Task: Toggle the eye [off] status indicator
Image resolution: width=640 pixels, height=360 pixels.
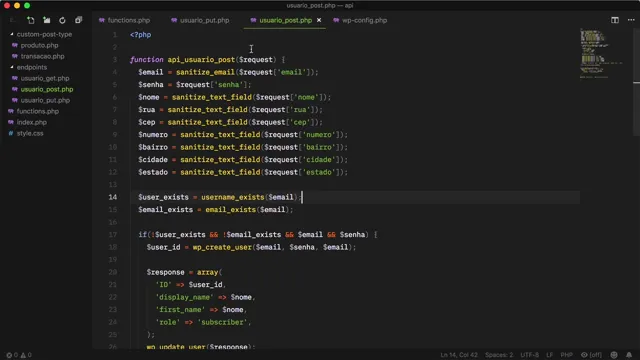Action: [591, 355]
